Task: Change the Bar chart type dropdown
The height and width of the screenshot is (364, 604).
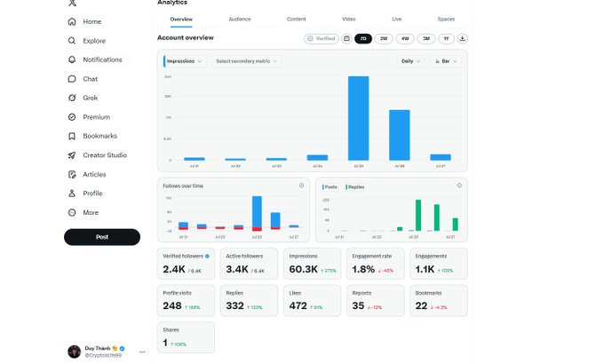Action: point(446,61)
